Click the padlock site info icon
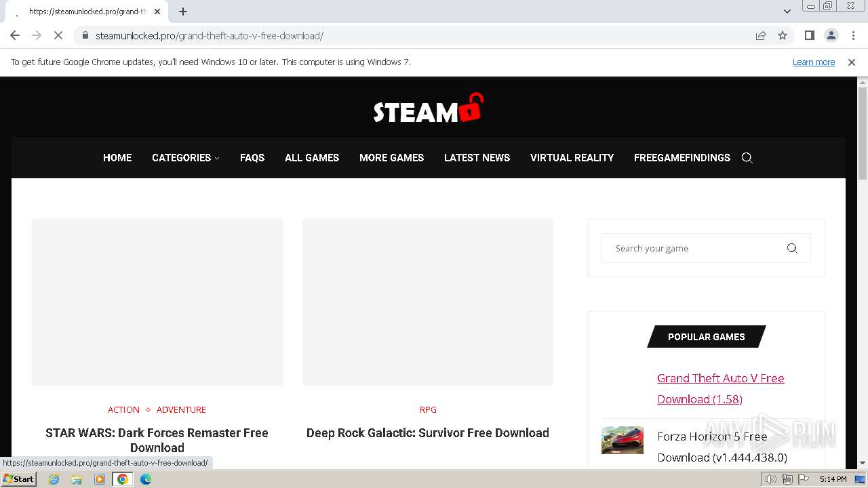The width and height of the screenshot is (868, 488). click(85, 35)
